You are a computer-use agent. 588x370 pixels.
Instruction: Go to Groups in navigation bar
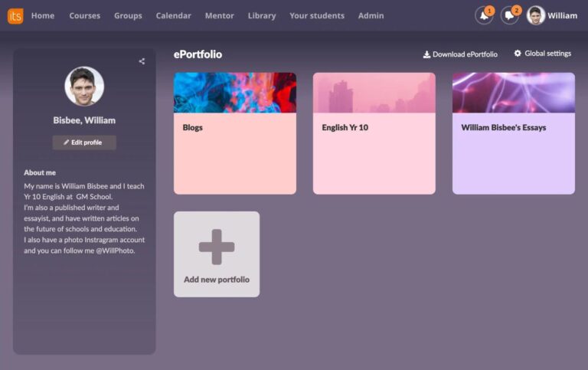(x=128, y=15)
